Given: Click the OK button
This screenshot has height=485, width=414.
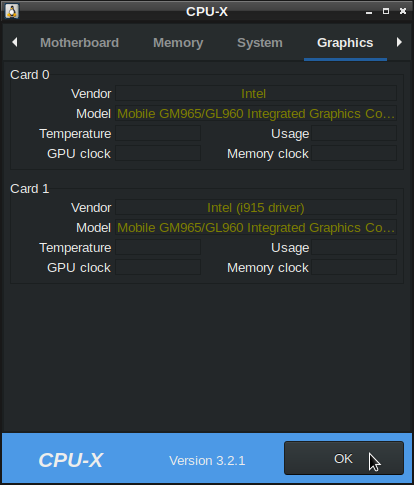Looking at the screenshot, I should click(x=344, y=458).
